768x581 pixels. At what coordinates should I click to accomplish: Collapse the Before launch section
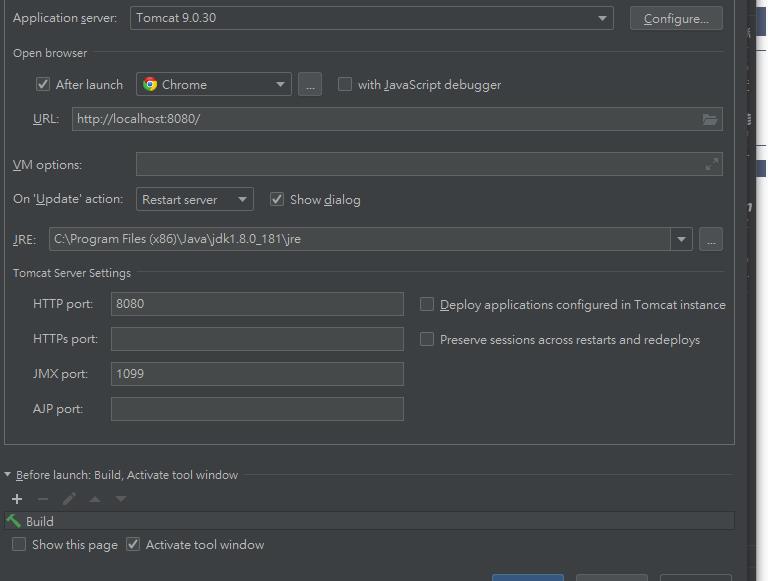pyautogui.click(x=7, y=475)
